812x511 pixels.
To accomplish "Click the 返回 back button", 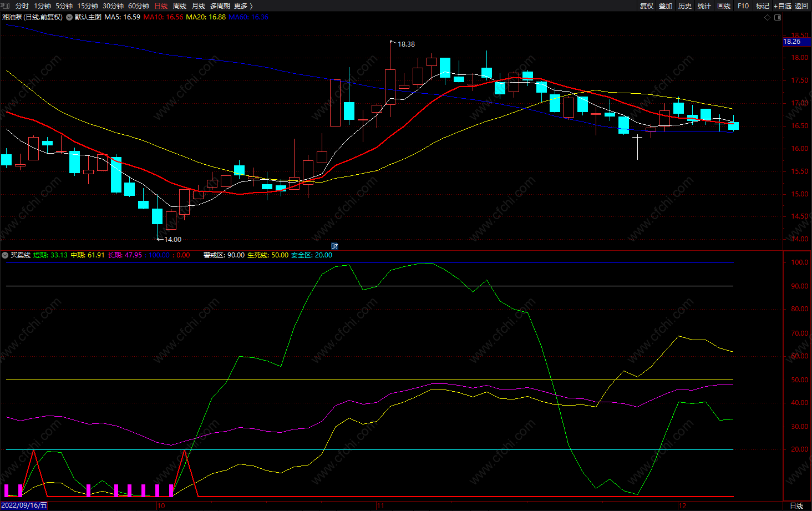I will 801,6.
